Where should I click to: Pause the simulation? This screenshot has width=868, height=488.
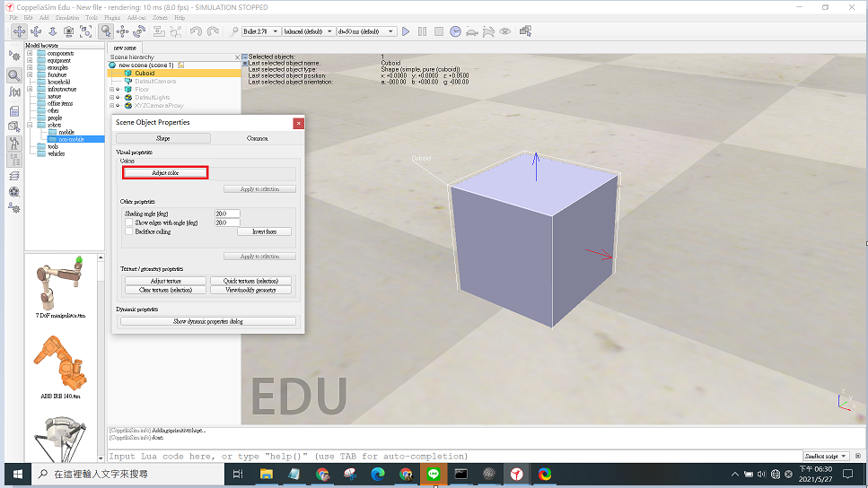[x=423, y=31]
